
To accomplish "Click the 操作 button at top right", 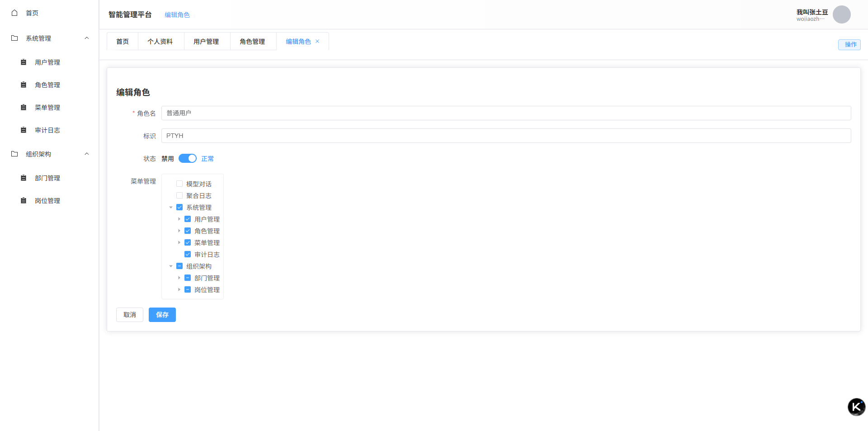I will coord(849,44).
